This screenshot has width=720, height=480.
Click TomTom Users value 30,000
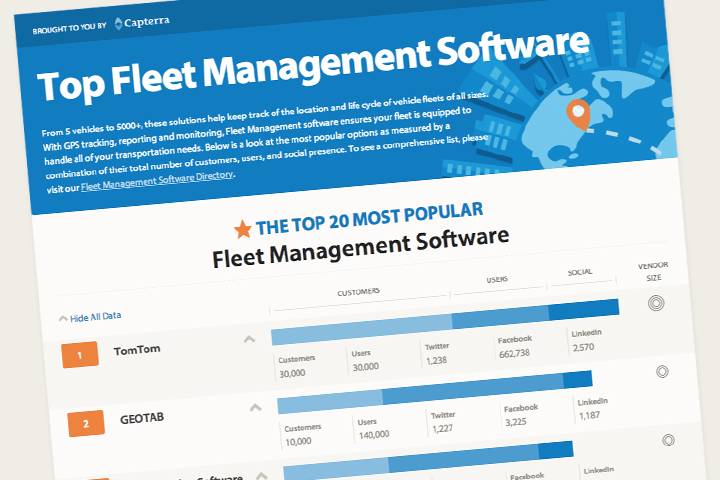pos(366,367)
